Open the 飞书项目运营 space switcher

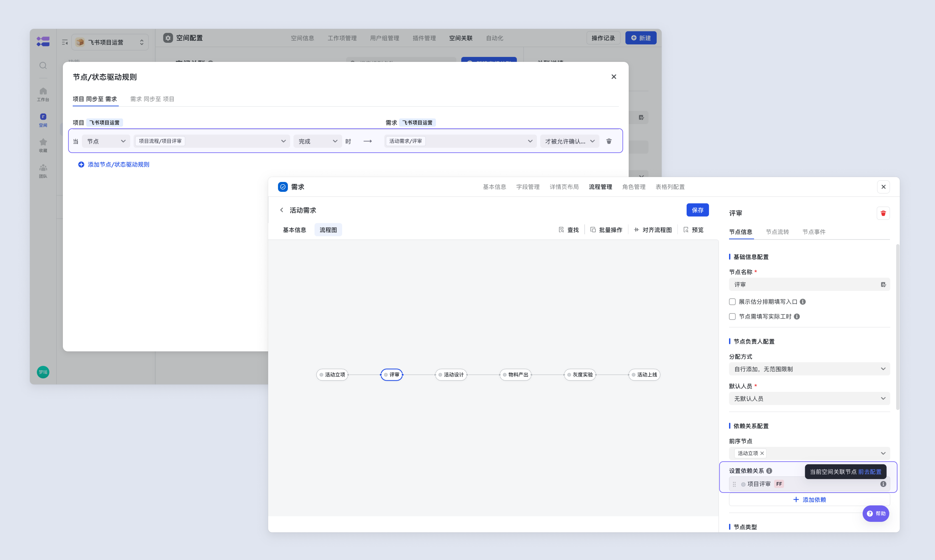pyautogui.click(x=110, y=42)
